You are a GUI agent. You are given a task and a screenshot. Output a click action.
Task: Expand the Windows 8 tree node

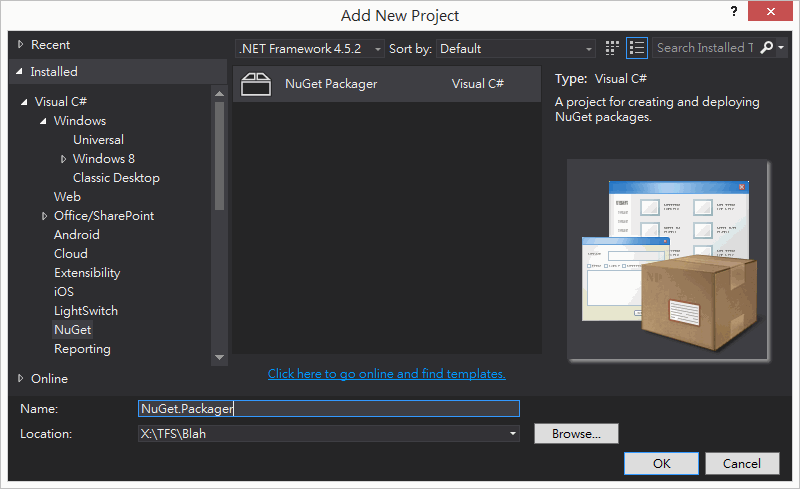point(64,159)
